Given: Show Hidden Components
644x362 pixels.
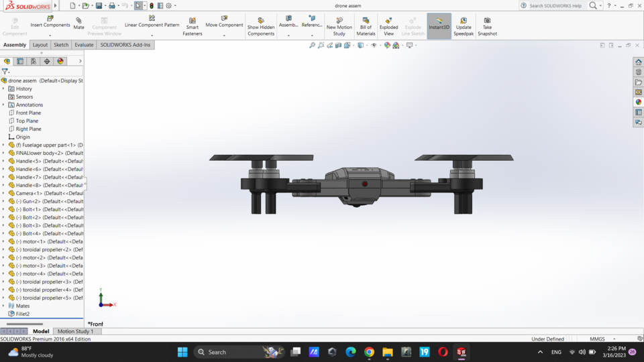Looking at the screenshot, I should (x=261, y=27).
